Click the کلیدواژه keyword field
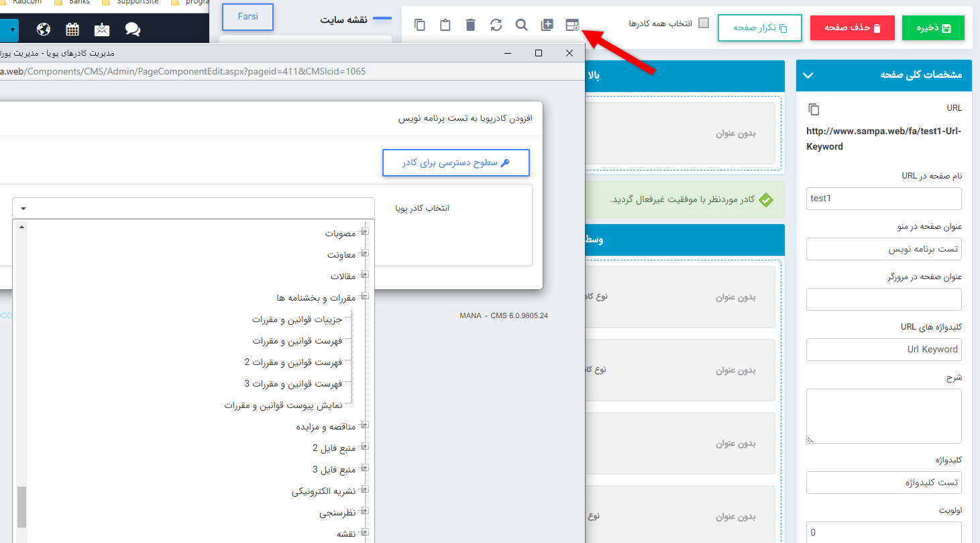The width and height of the screenshot is (980, 543). (883, 483)
